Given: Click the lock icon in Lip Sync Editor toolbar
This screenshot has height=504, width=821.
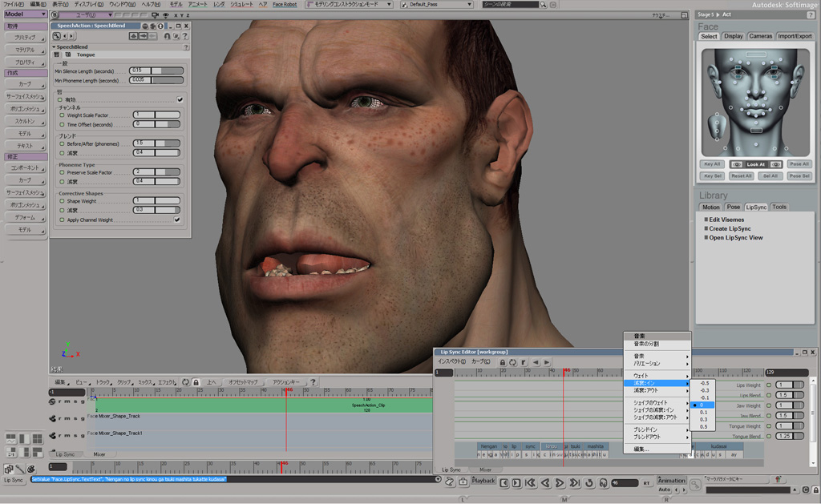Looking at the screenshot, I should click(x=503, y=362).
